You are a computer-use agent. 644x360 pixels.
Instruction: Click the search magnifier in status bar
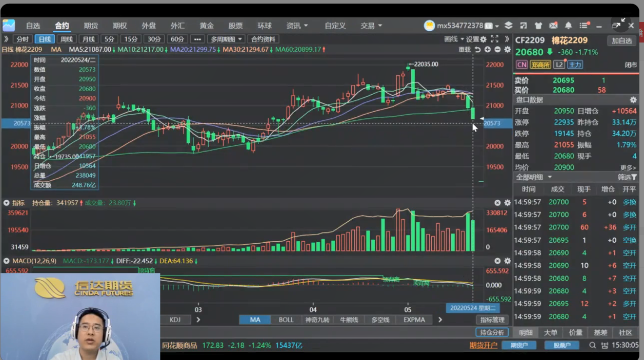(x=593, y=346)
